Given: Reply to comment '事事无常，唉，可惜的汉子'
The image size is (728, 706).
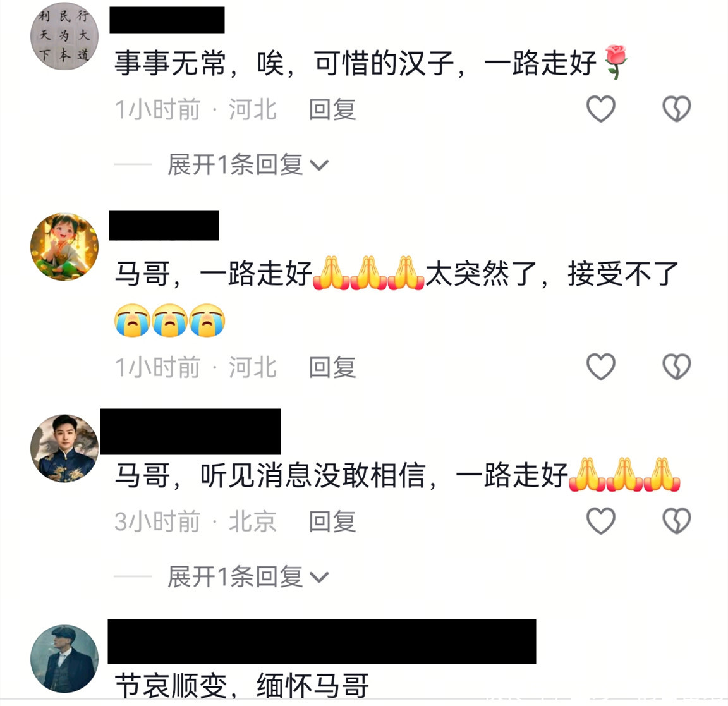Looking at the screenshot, I should pyautogui.click(x=332, y=109).
